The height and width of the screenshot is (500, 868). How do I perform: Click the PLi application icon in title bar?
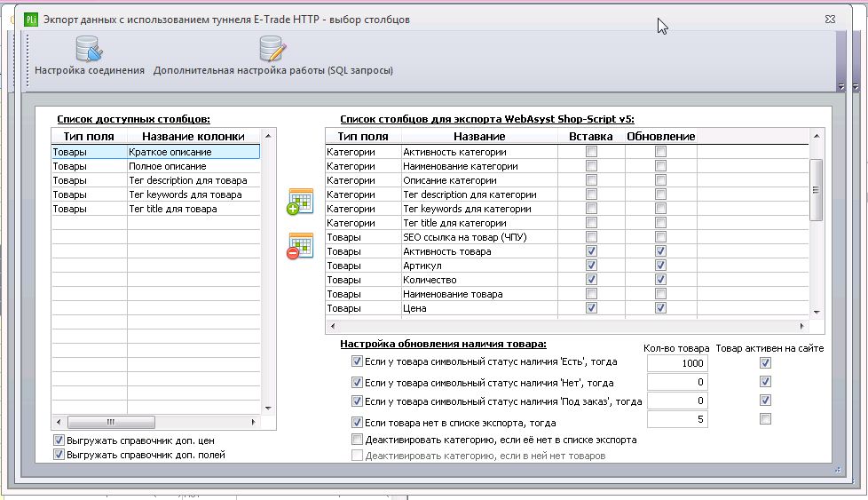click(x=31, y=20)
